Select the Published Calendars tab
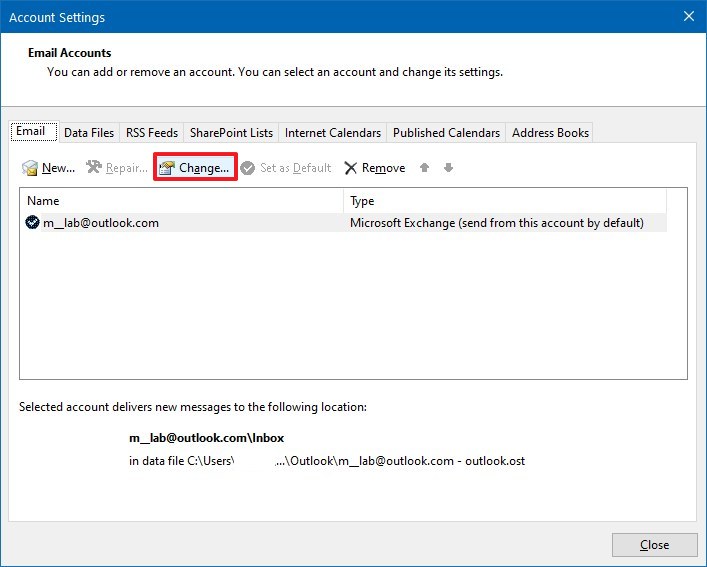The width and height of the screenshot is (707, 567). [446, 133]
